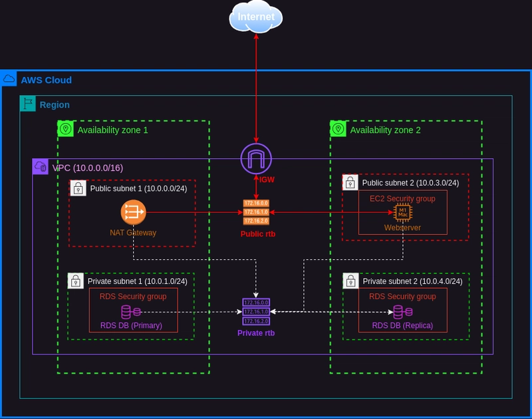The width and height of the screenshot is (532, 419).
Task: Click the Public subnet 1 lock icon
Action: [77, 188]
